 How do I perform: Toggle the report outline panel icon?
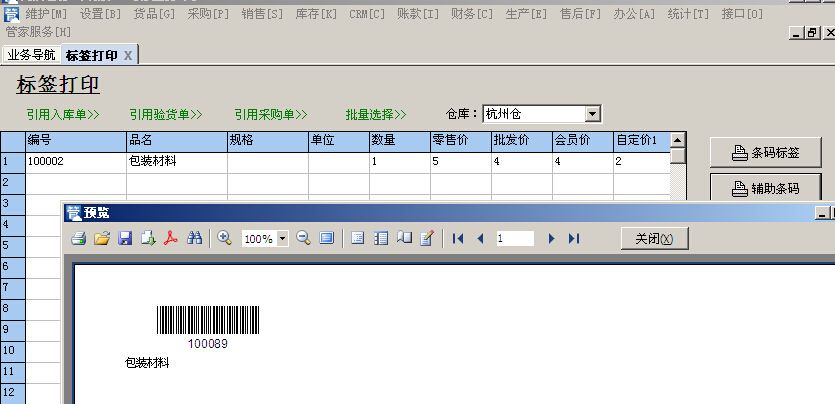coord(358,238)
